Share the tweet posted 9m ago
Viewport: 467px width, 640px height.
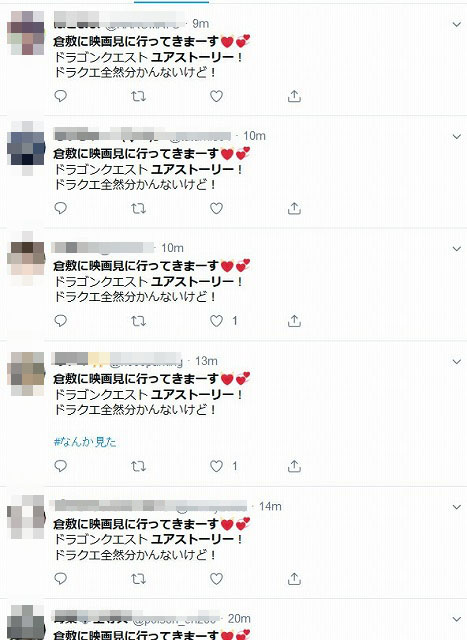click(294, 96)
